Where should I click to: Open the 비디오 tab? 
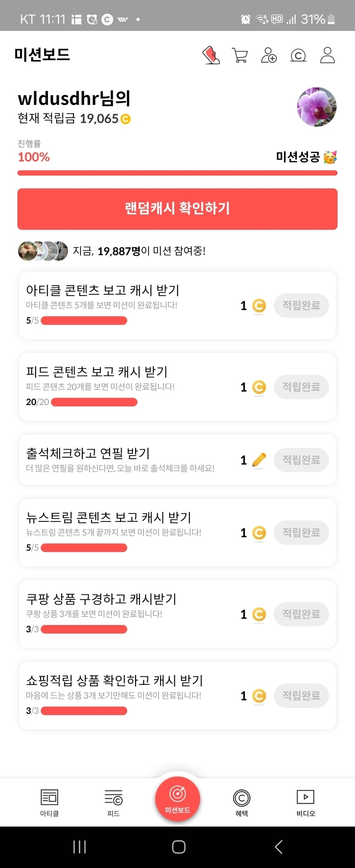tap(306, 802)
